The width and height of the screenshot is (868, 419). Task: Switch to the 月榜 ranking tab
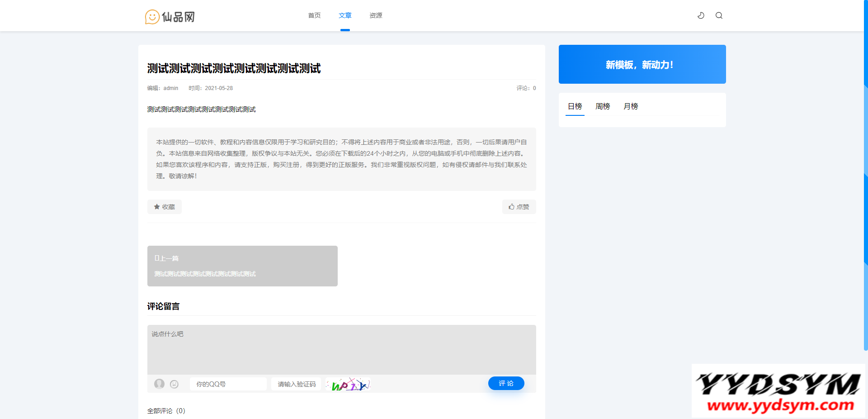tap(631, 106)
